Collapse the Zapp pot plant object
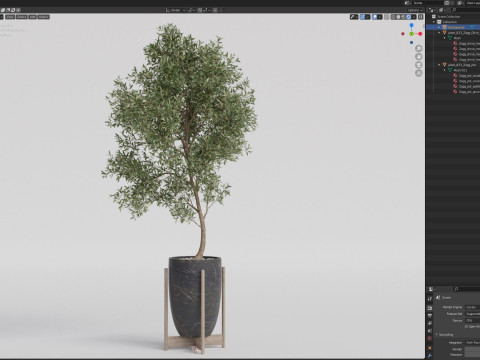This screenshot has width=480, height=360. [x=439, y=65]
